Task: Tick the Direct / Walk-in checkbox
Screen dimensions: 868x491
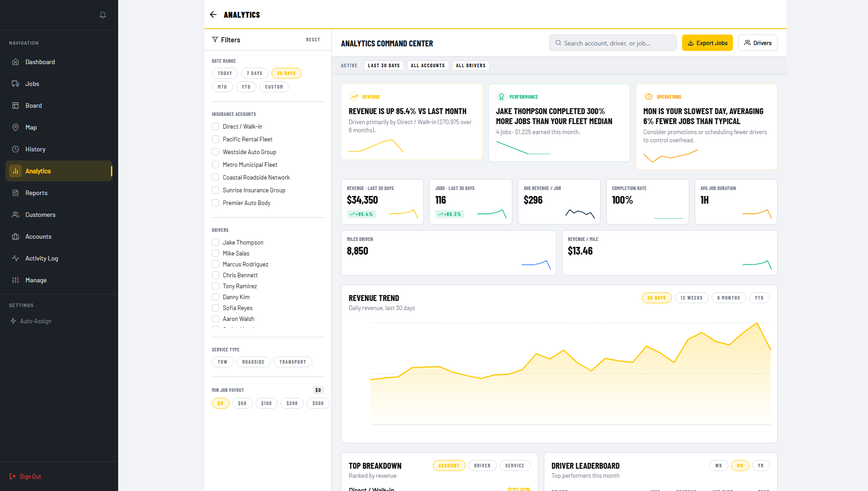Action: pos(216,126)
